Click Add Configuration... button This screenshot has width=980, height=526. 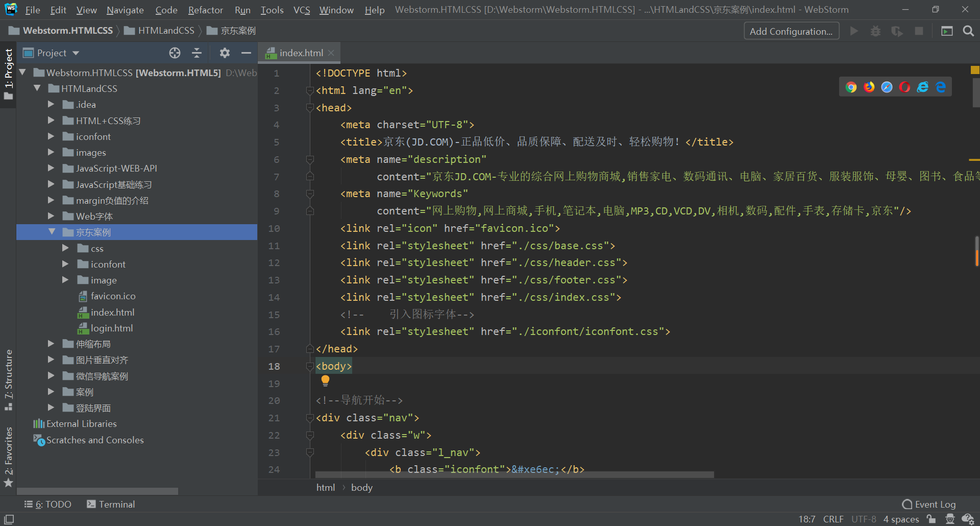[x=791, y=31]
